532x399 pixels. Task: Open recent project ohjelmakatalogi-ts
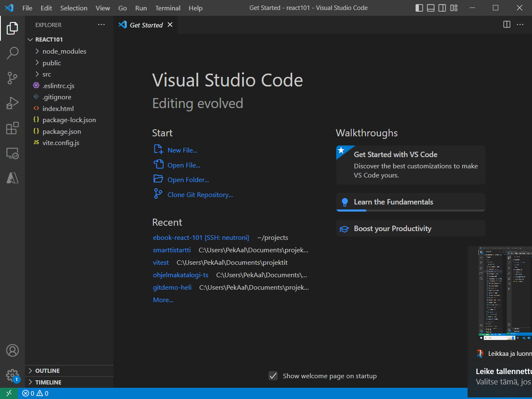click(181, 275)
